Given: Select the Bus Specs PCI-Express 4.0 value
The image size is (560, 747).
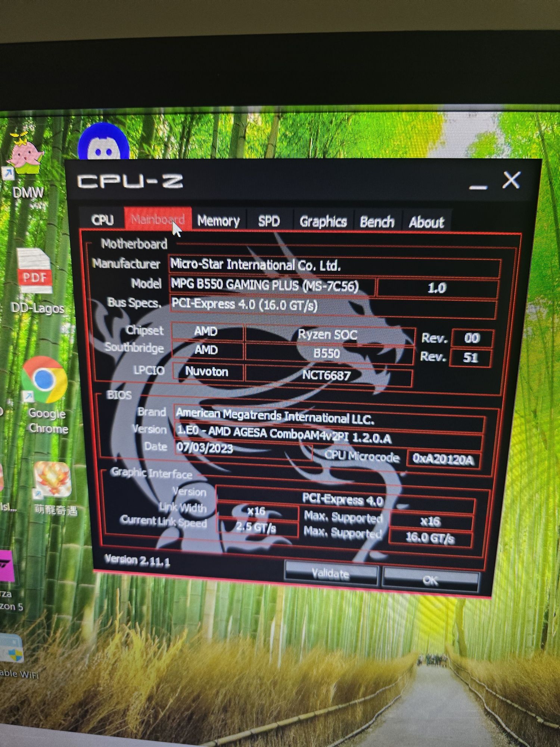Looking at the screenshot, I should (333, 307).
